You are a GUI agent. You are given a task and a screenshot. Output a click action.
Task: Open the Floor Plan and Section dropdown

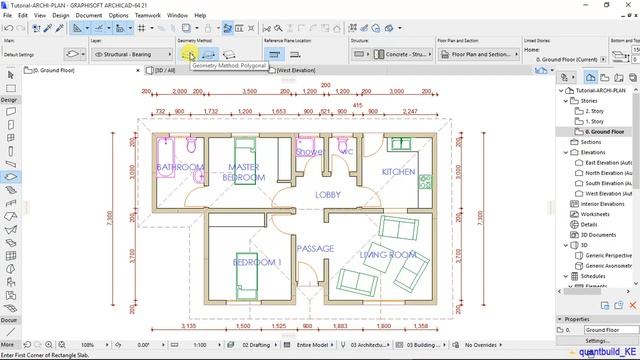(x=479, y=54)
